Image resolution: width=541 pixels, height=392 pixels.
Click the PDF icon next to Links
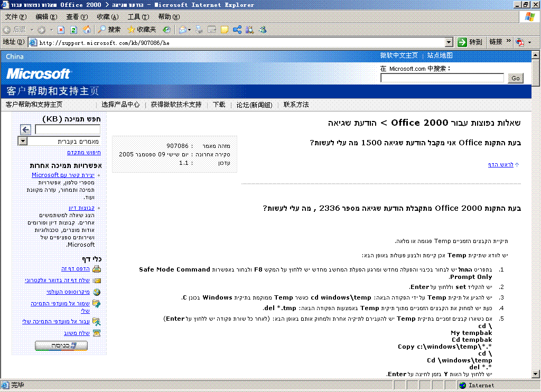(x=520, y=42)
